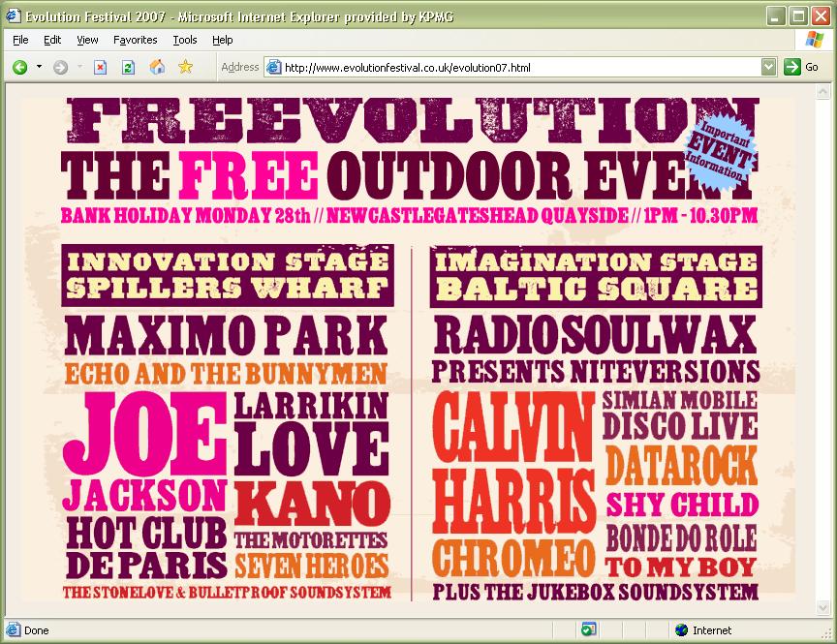Refresh the page with the Refresh icon
This screenshot has width=837, height=644.
point(128,67)
